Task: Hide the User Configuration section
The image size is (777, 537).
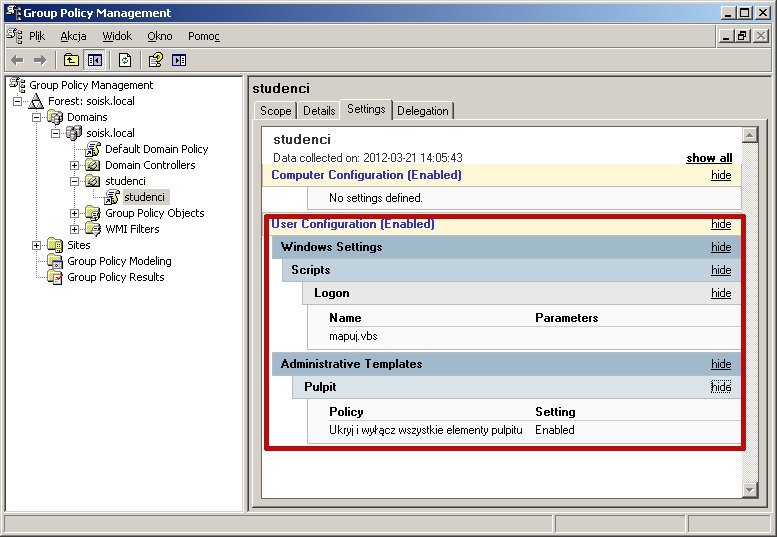Action: coord(721,224)
